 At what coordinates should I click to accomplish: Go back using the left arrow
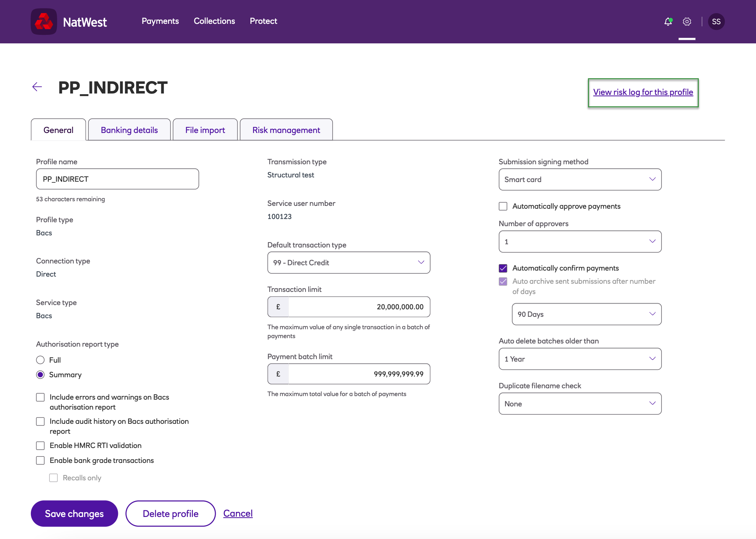click(37, 87)
